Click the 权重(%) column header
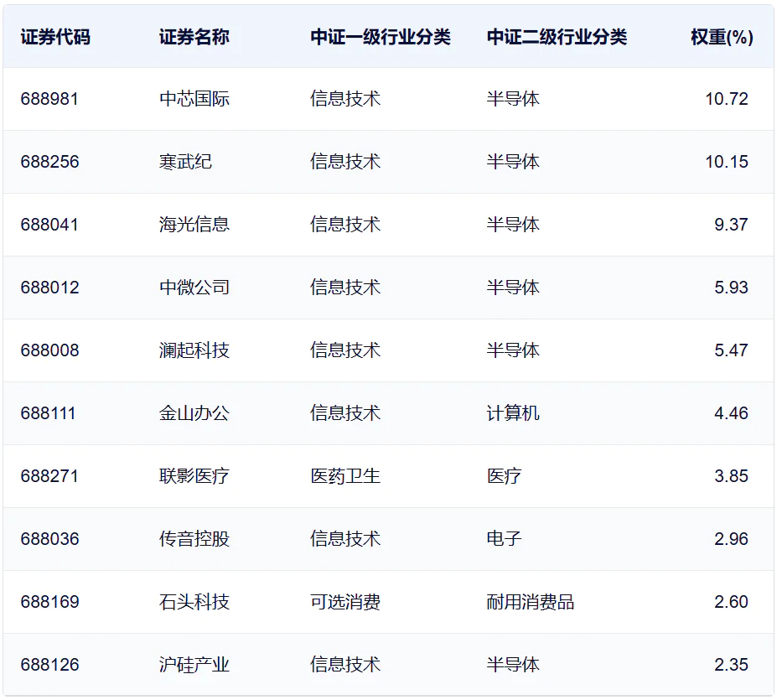The width and height of the screenshot is (777, 700). click(x=721, y=38)
